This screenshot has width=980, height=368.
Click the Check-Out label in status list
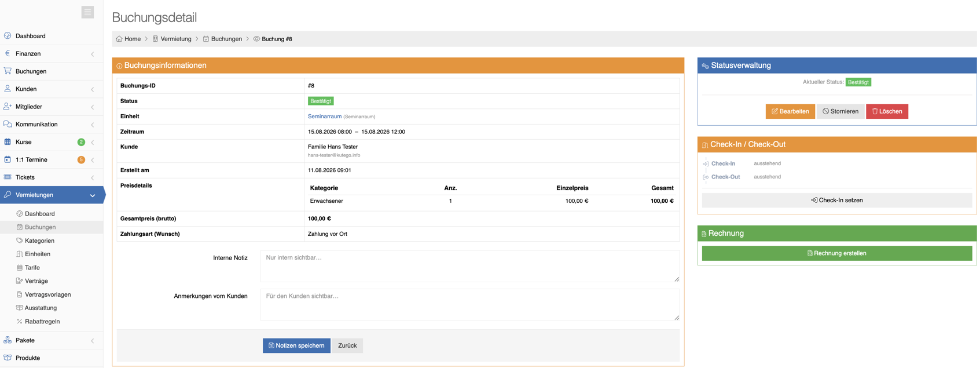(x=725, y=177)
